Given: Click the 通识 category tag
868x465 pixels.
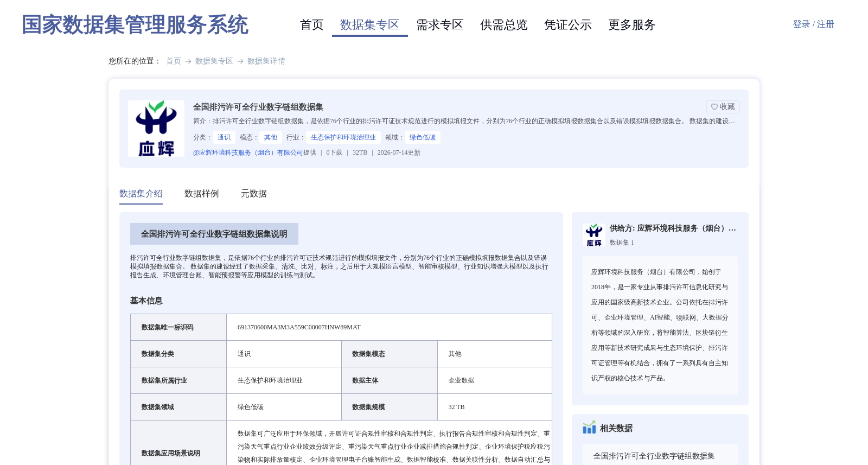Looking at the screenshot, I should (x=224, y=138).
